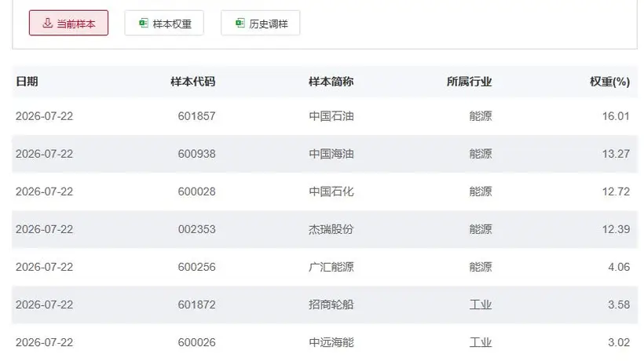This screenshot has height=361, width=644.
Task: Click the weight value 13.27
Action: [616, 154]
